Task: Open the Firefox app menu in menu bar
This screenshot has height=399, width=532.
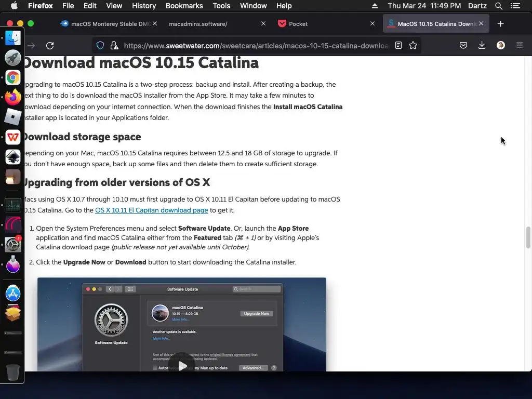Action: 41,6
